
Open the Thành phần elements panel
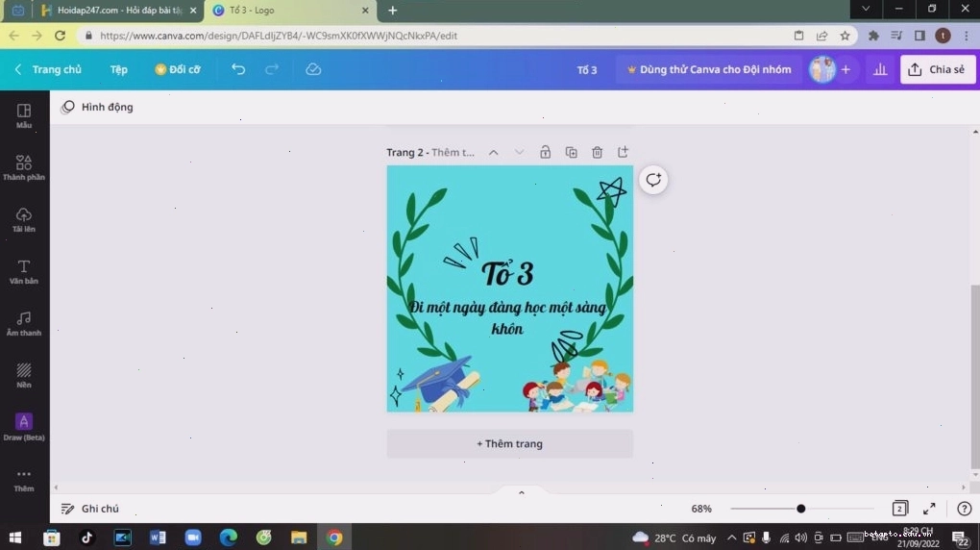tap(24, 167)
